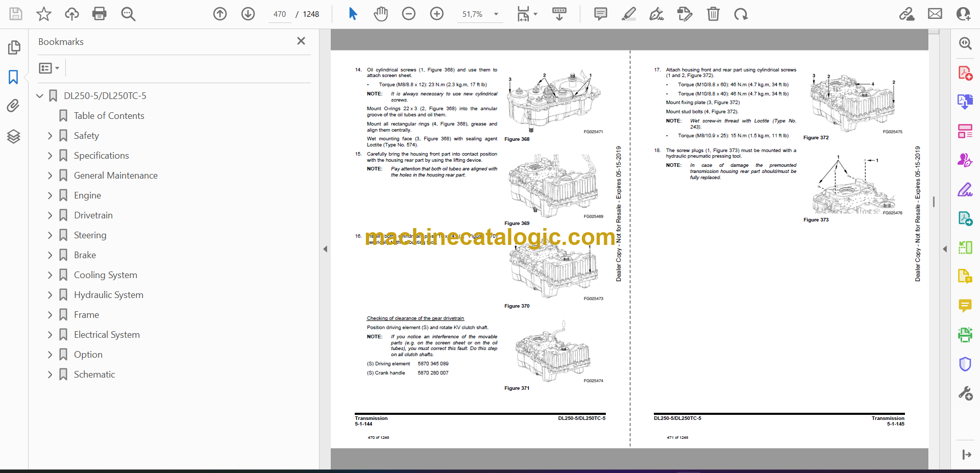Open Export PDF tool
This screenshot has height=473, width=980.
(x=965, y=102)
